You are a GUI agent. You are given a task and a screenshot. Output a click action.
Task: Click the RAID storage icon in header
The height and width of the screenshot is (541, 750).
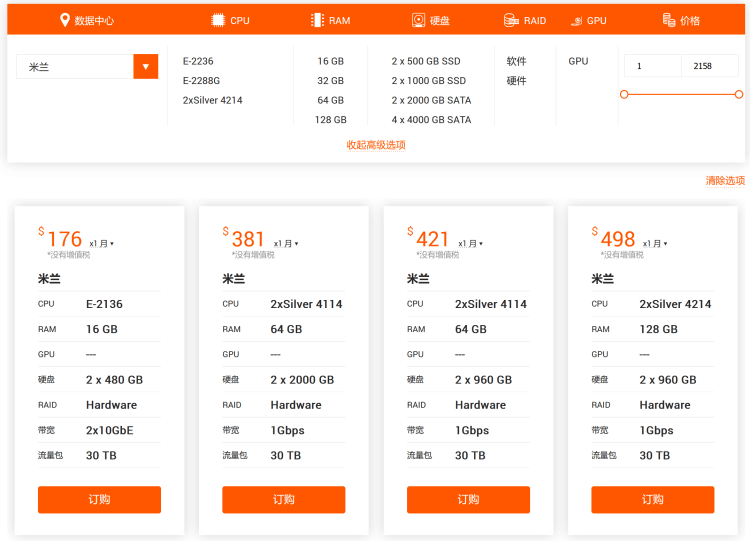tap(511, 20)
